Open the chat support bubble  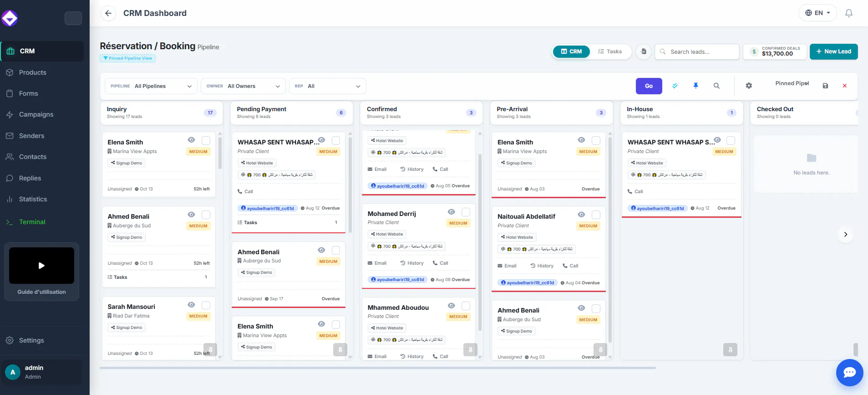tap(849, 373)
